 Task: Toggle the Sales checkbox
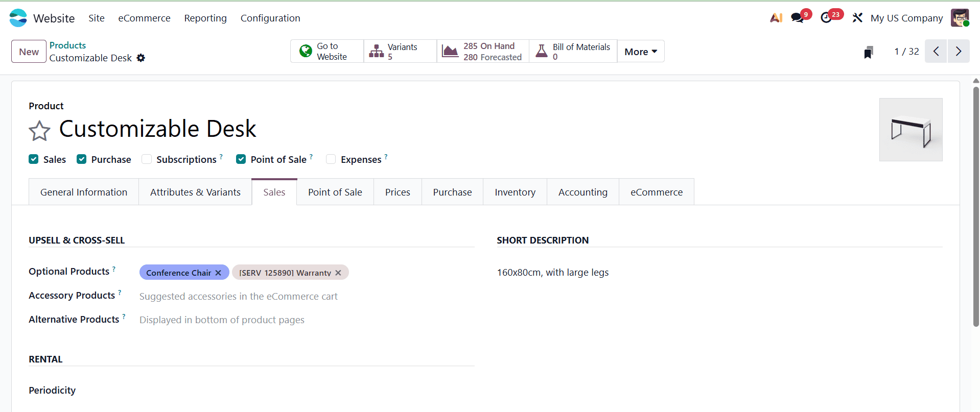point(34,159)
